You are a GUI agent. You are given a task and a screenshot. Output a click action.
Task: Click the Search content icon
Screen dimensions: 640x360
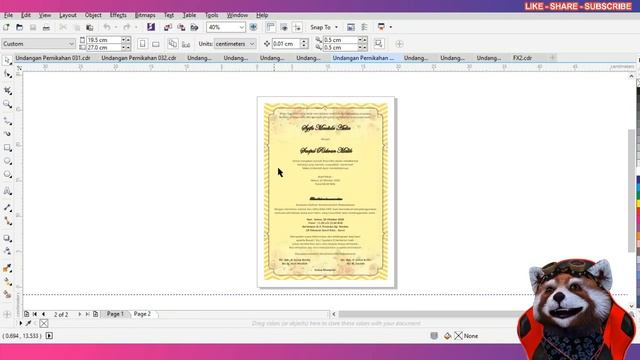(x=151, y=27)
